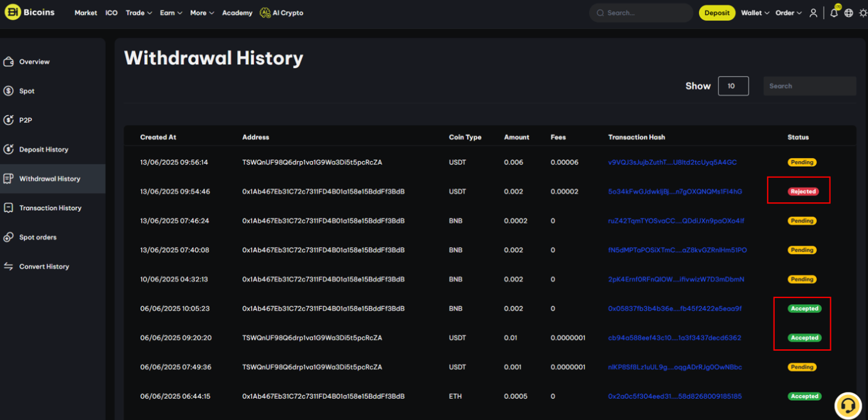Open the Market menu item

pos(85,13)
